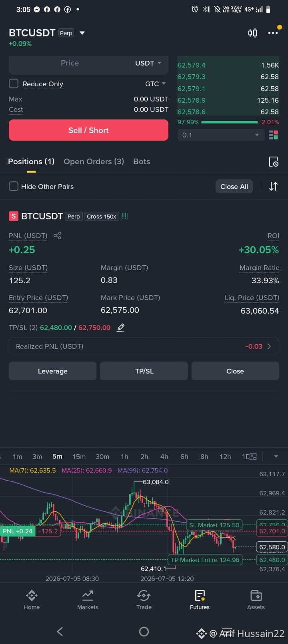Open the 0.1 order book depth dropdown
The height and width of the screenshot is (644, 288).
[x=221, y=135]
